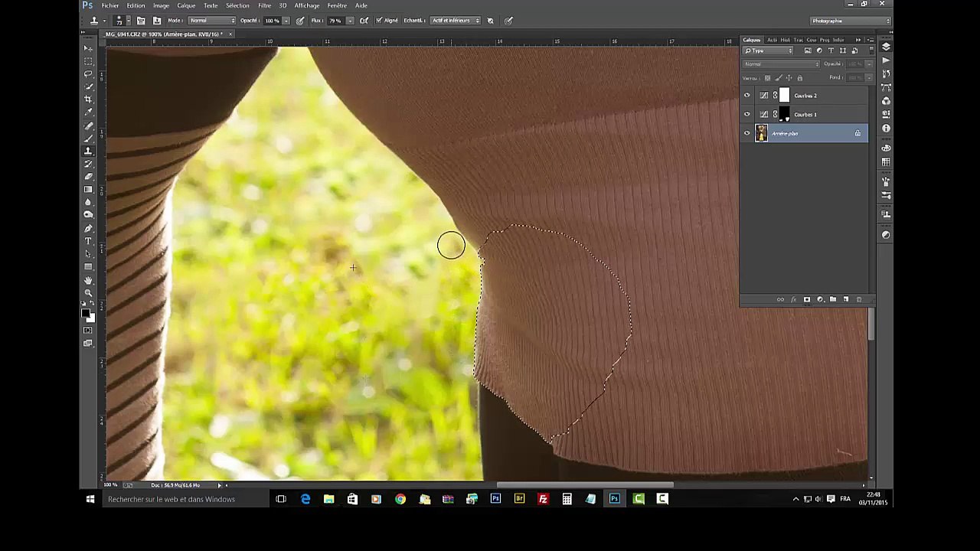Click the trash delete layer icon
This screenshot has height=551, width=980.
click(x=858, y=299)
